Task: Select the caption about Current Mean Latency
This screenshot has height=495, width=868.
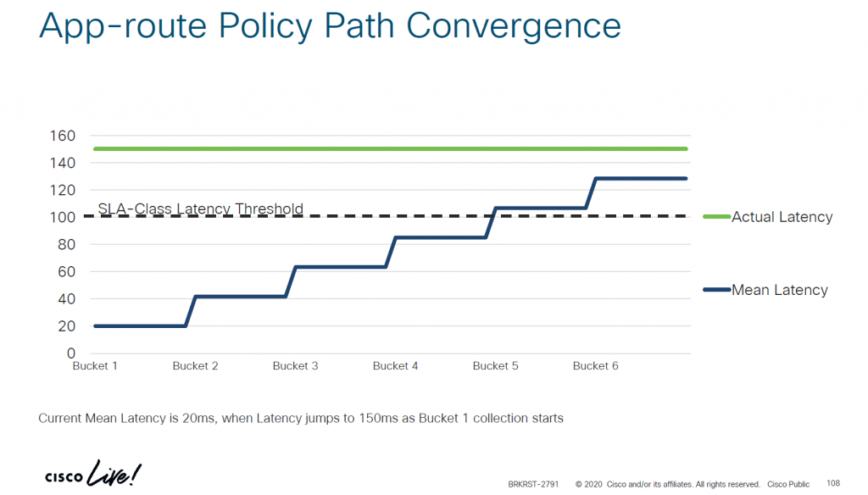Action: [x=301, y=419]
